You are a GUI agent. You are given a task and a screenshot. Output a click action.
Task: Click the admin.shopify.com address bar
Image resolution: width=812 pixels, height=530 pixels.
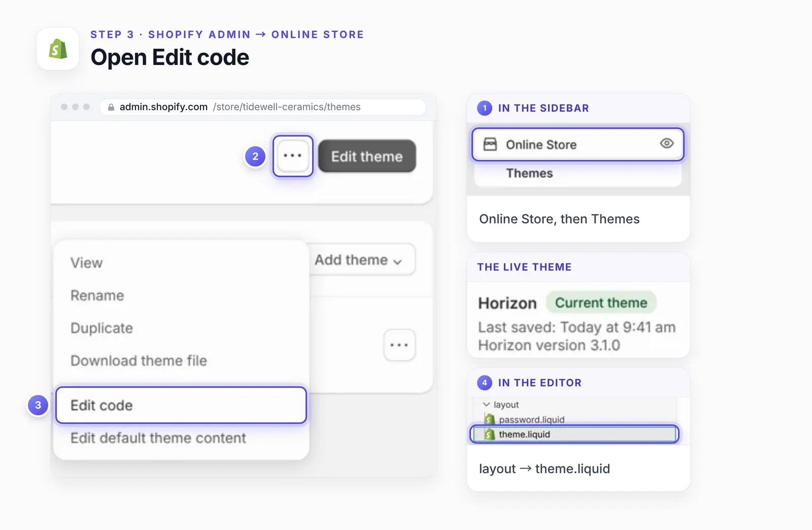263,107
